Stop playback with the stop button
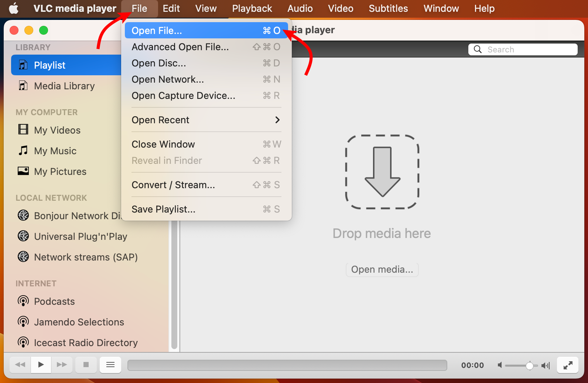This screenshot has width=588, height=383. [x=86, y=365]
